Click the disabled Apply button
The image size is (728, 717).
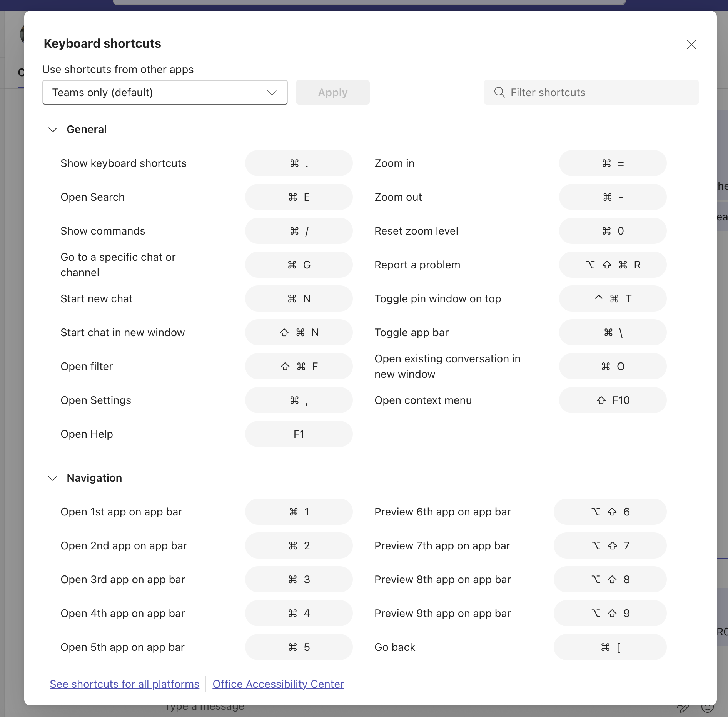pyautogui.click(x=332, y=92)
